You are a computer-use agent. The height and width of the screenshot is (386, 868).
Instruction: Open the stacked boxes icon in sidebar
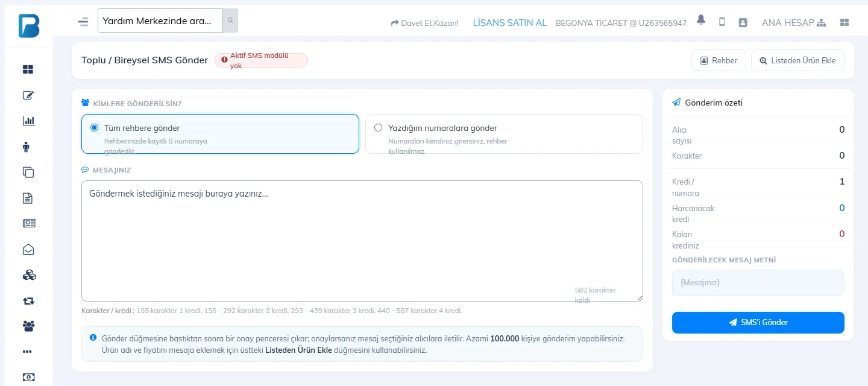pos(28,275)
